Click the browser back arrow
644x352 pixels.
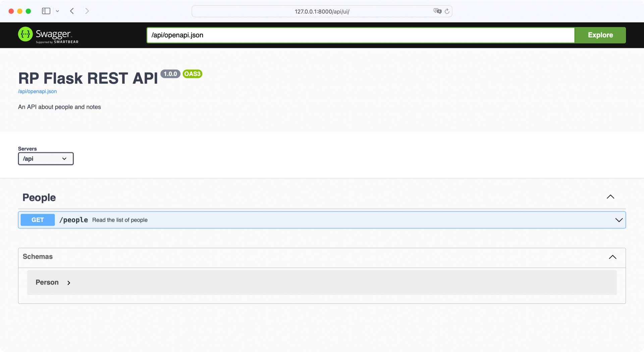pyautogui.click(x=72, y=11)
